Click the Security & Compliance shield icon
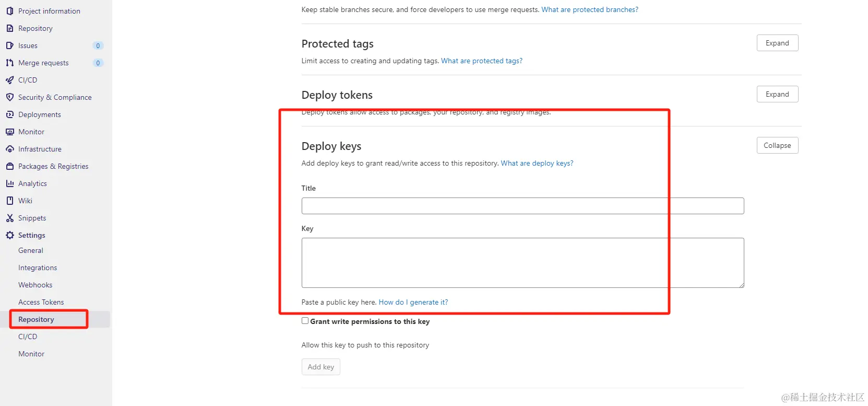Screen dimensions: 868x406 pyautogui.click(x=9, y=97)
